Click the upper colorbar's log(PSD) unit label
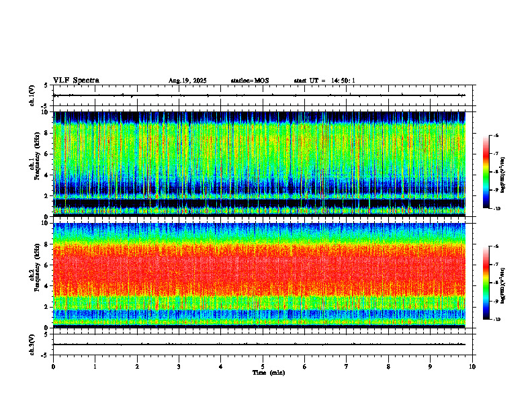532x411 pixels. coord(503,175)
